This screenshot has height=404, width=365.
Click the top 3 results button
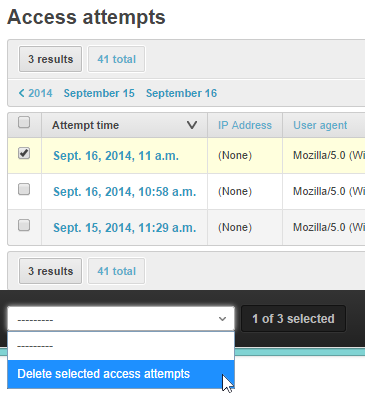(50, 59)
